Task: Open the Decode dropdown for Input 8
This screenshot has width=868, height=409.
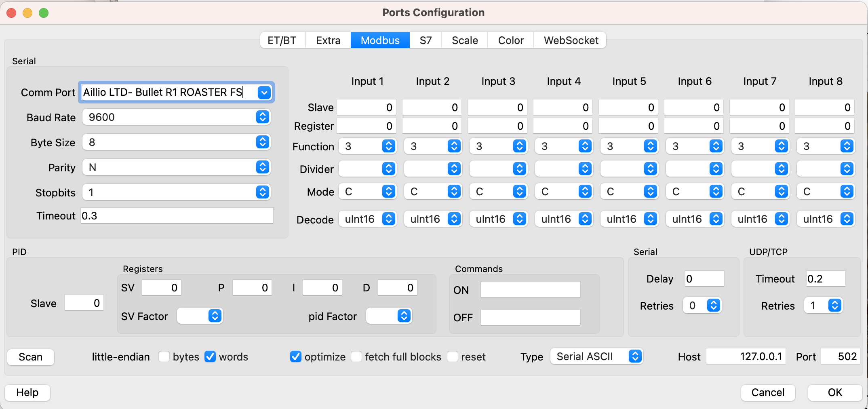Action: [847, 219]
